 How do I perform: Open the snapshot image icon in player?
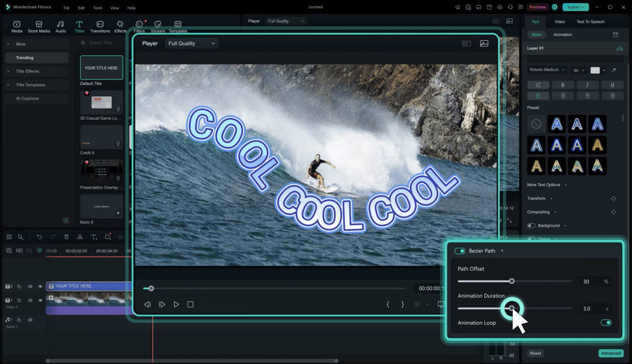click(484, 44)
